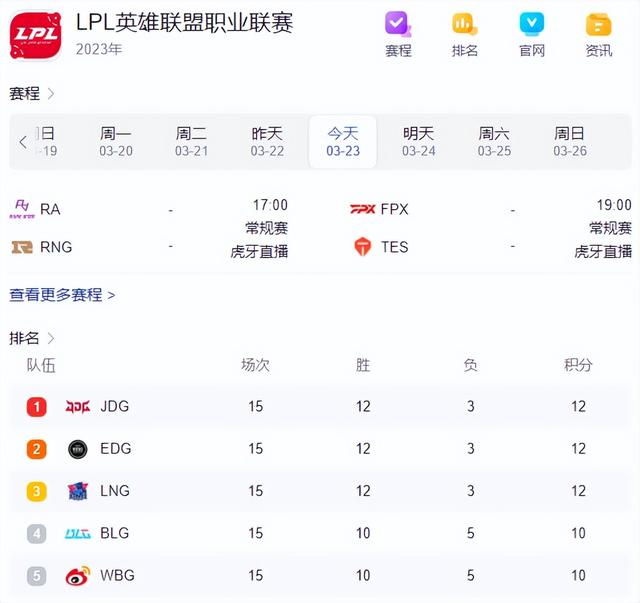Click the LNG team logo in rankings

tap(78, 491)
